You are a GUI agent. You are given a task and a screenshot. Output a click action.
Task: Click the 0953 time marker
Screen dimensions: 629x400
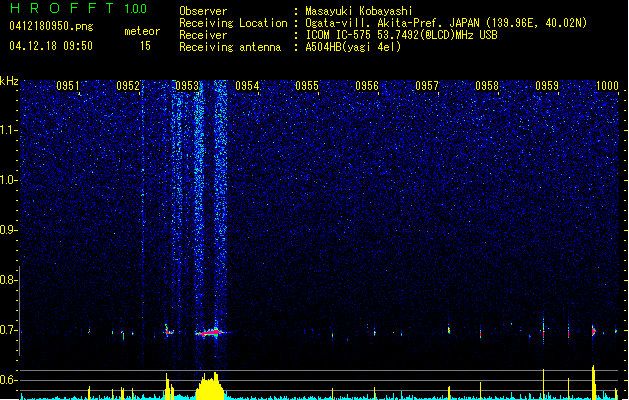[x=187, y=86]
